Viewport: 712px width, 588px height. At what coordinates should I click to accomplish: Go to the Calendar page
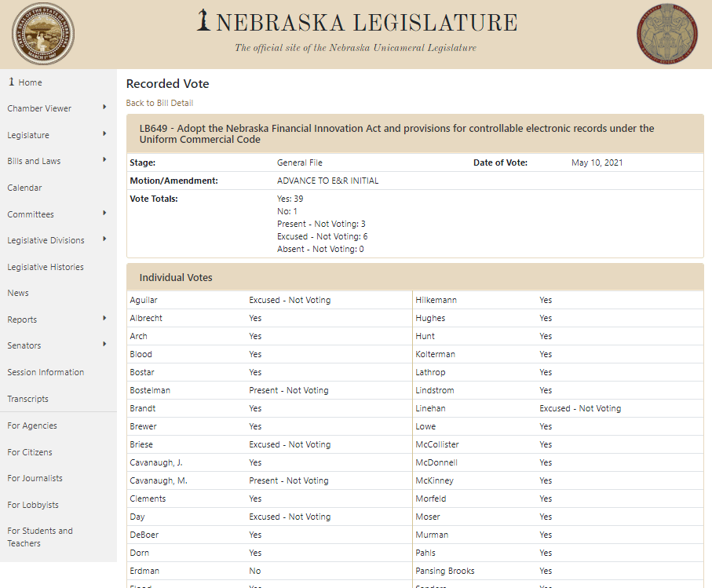24,188
